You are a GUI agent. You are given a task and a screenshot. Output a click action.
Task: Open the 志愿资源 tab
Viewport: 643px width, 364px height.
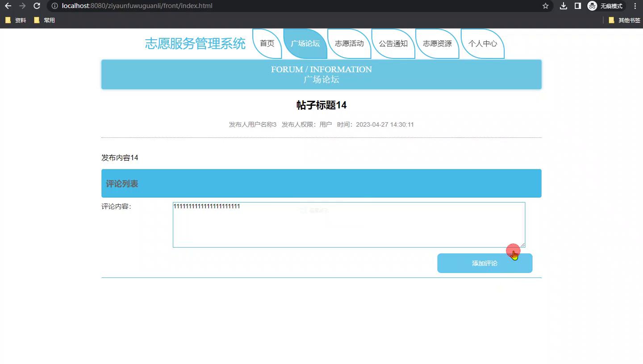tap(437, 44)
